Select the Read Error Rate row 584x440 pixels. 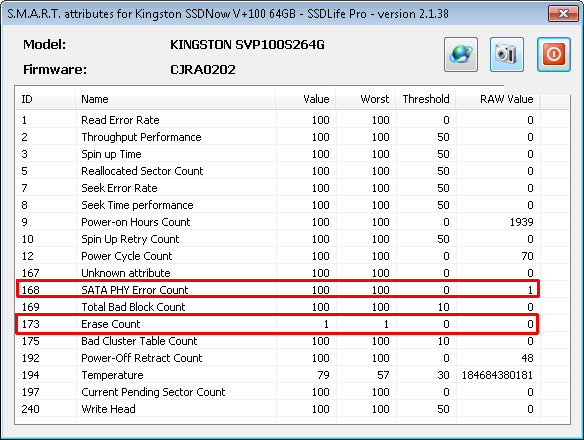[277, 120]
